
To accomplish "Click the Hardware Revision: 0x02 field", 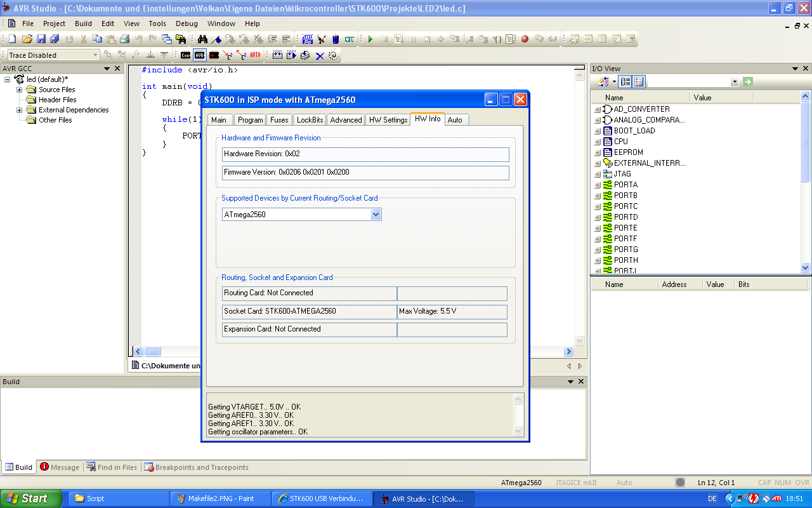I will [365, 154].
